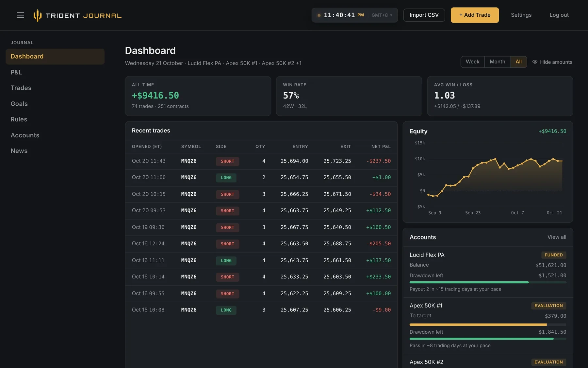Screen dimensions: 588x368
Task: Click Payout 2 in ~15 trading days text
Action: coord(455,289)
